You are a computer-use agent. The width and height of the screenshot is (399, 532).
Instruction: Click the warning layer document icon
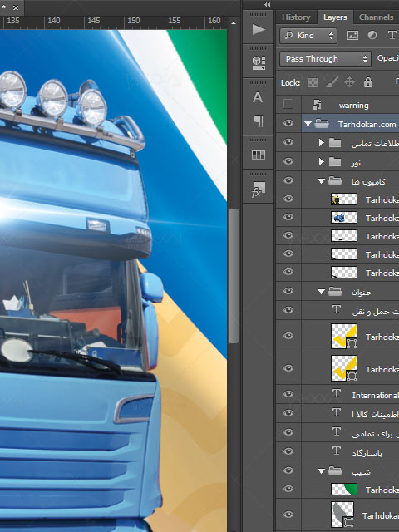point(317,105)
